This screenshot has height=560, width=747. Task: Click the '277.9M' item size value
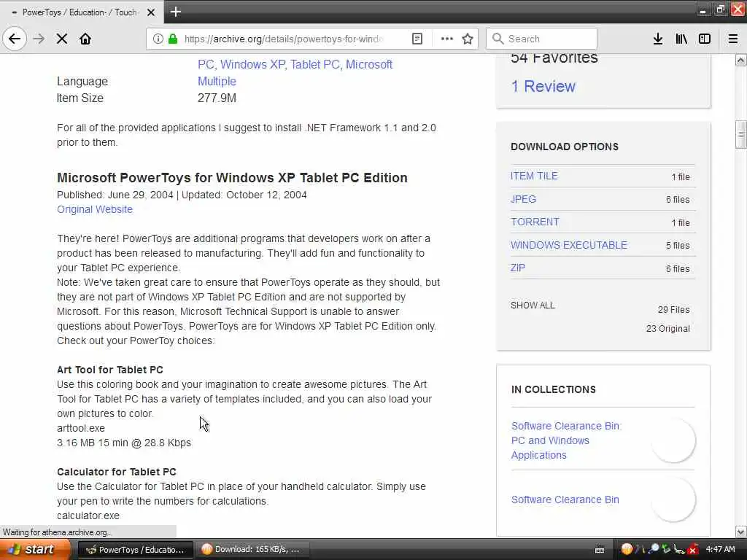coord(217,98)
